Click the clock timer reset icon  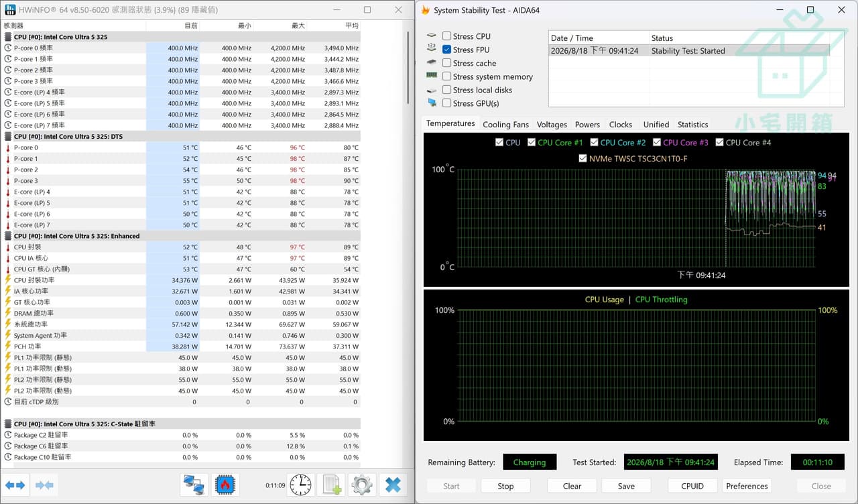point(300,485)
